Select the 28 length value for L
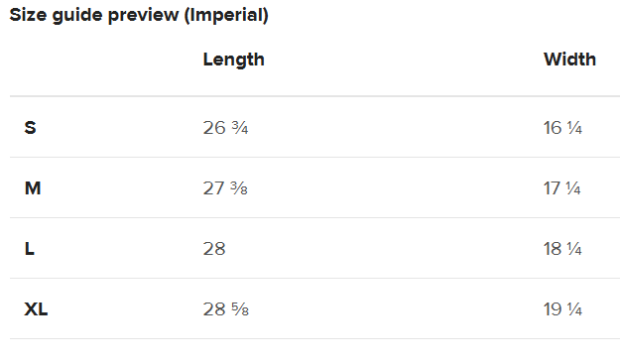 214,249
